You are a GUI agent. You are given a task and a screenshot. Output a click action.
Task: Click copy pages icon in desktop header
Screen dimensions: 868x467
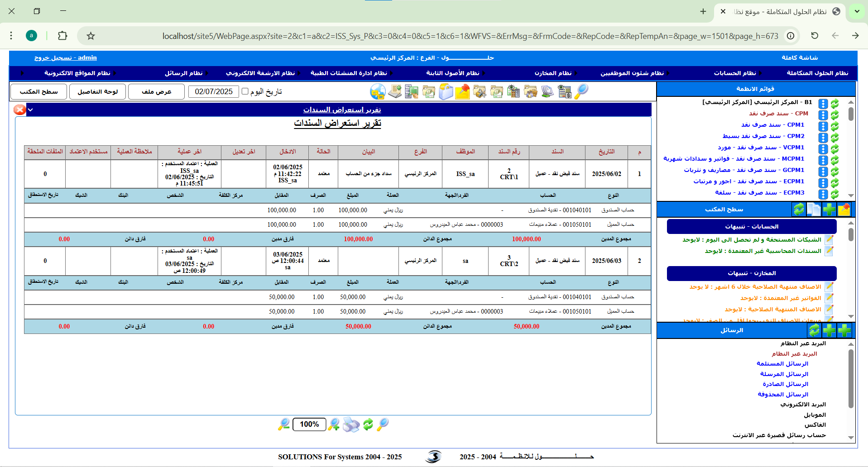click(814, 210)
